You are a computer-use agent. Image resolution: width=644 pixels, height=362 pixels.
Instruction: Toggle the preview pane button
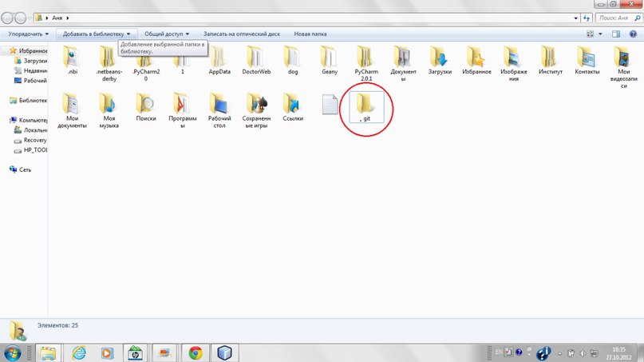coord(615,34)
